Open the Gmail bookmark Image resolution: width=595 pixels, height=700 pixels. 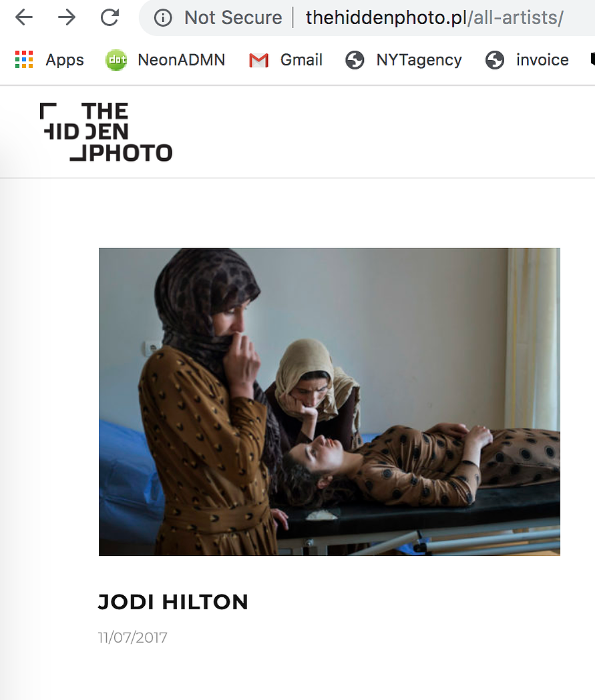coord(302,60)
